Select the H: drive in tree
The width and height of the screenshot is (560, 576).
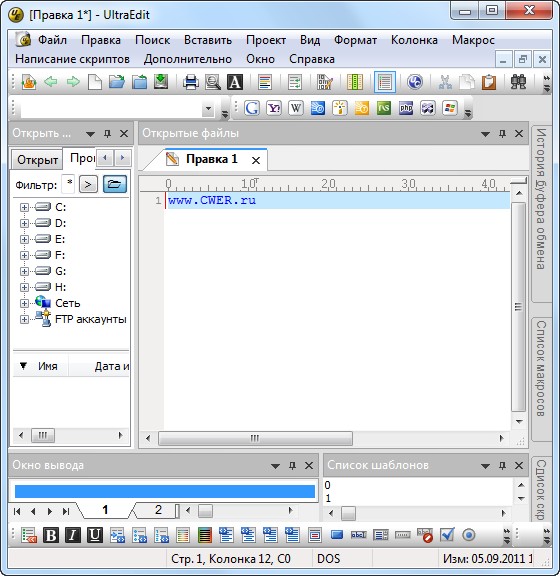tap(61, 287)
